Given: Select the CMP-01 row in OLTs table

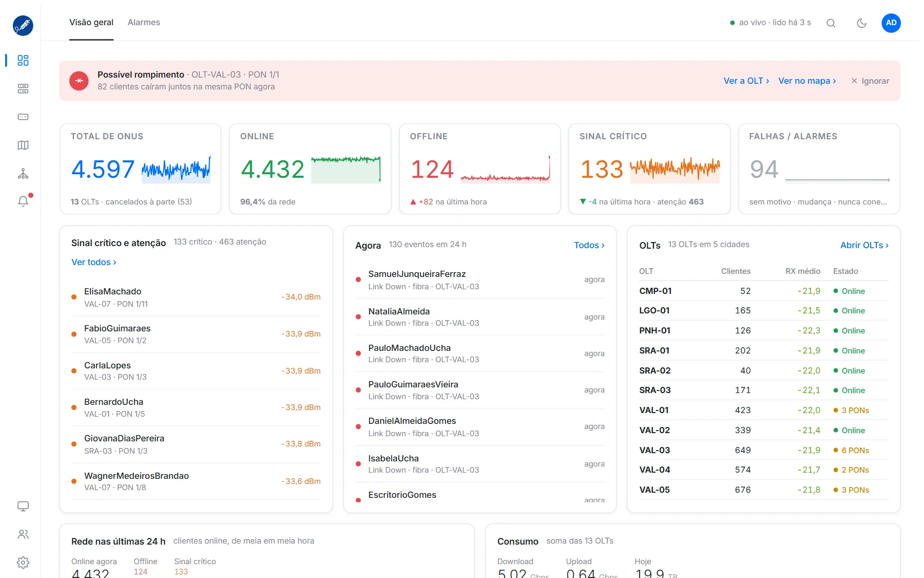Looking at the screenshot, I should click(764, 291).
